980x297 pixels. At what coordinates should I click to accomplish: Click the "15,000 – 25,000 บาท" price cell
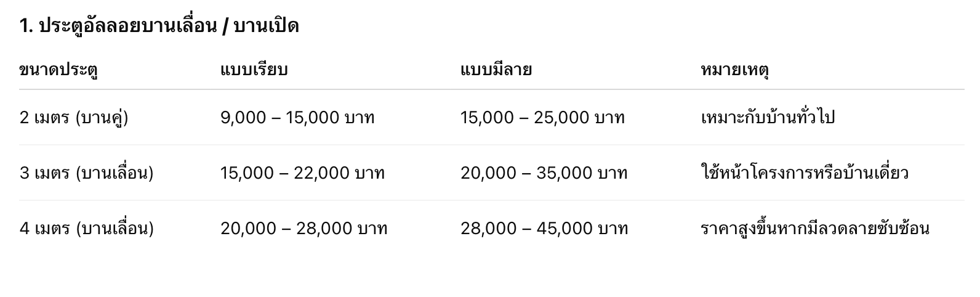(542, 117)
